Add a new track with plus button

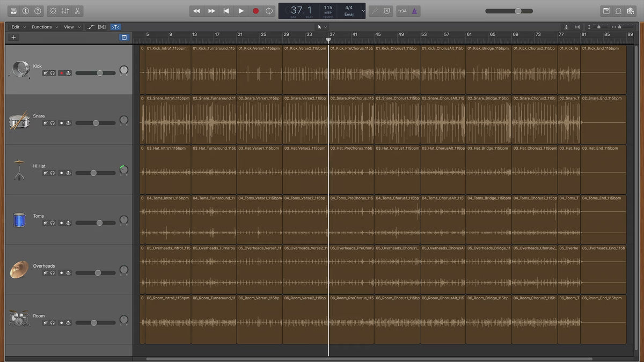(13, 38)
